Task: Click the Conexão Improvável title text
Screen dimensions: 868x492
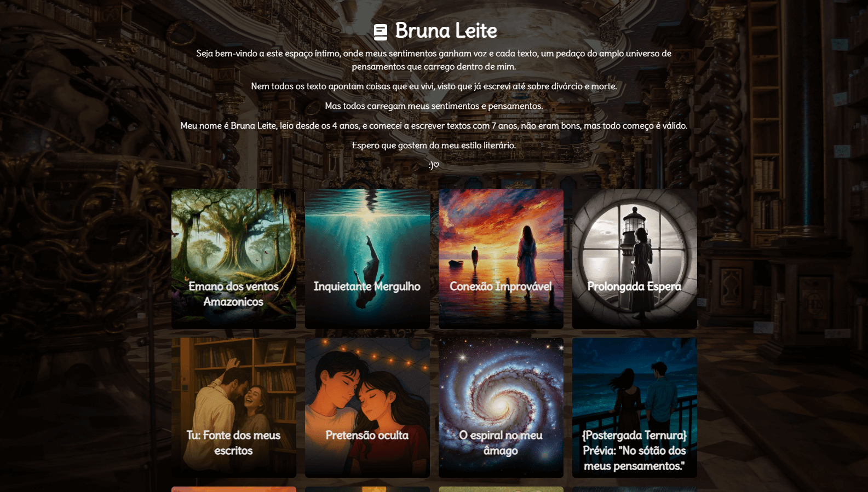Action: point(501,286)
